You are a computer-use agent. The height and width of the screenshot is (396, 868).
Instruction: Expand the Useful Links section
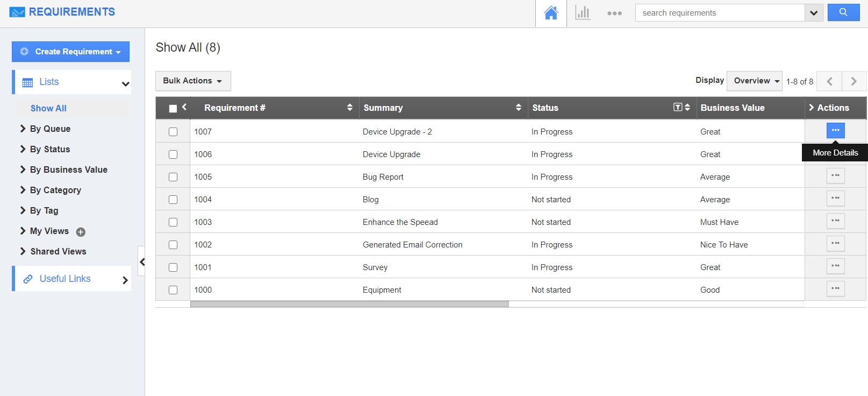[x=125, y=280]
